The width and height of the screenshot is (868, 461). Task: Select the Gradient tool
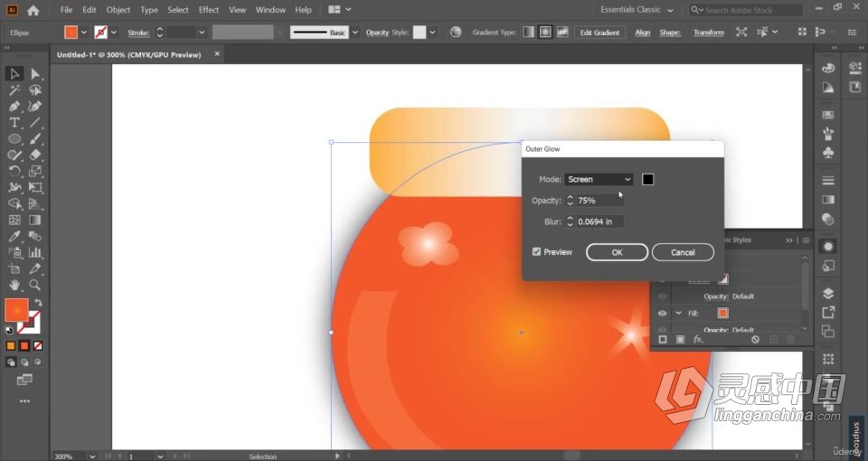click(x=35, y=220)
